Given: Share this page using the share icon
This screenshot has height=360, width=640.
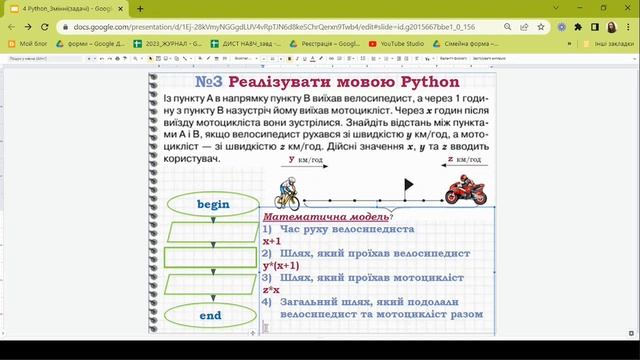Looking at the screenshot, I should coord(524,27).
